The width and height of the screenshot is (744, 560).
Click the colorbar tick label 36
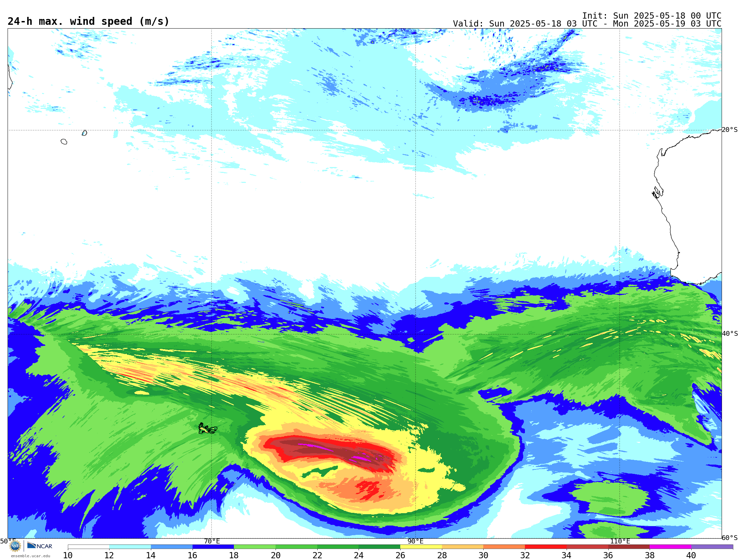(608, 555)
